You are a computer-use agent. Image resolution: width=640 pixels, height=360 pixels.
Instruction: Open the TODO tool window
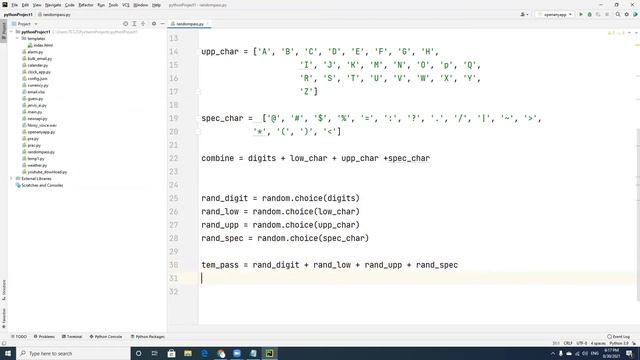coord(19,337)
